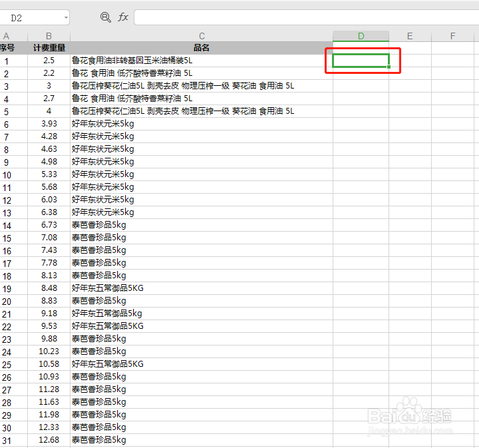This screenshot has width=479, height=448.
Task: Select column E header
Action: [410, 36]
